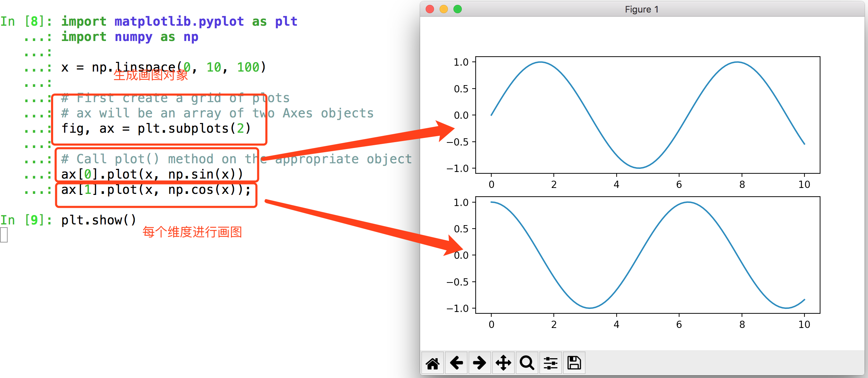Click the 'ax[0].plot(x, np.sin(x))' line
This screenshot has height=378, width=868.
point(152,174)
